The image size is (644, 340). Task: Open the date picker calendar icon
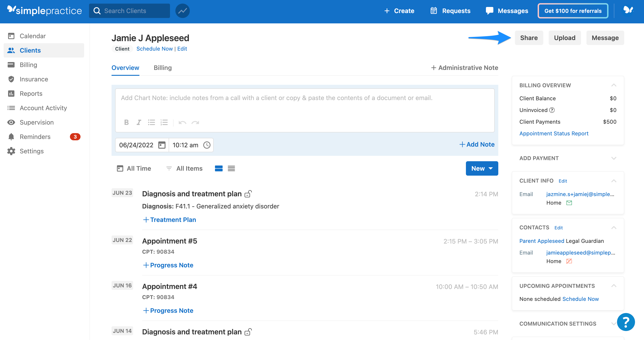click(162, 145)
